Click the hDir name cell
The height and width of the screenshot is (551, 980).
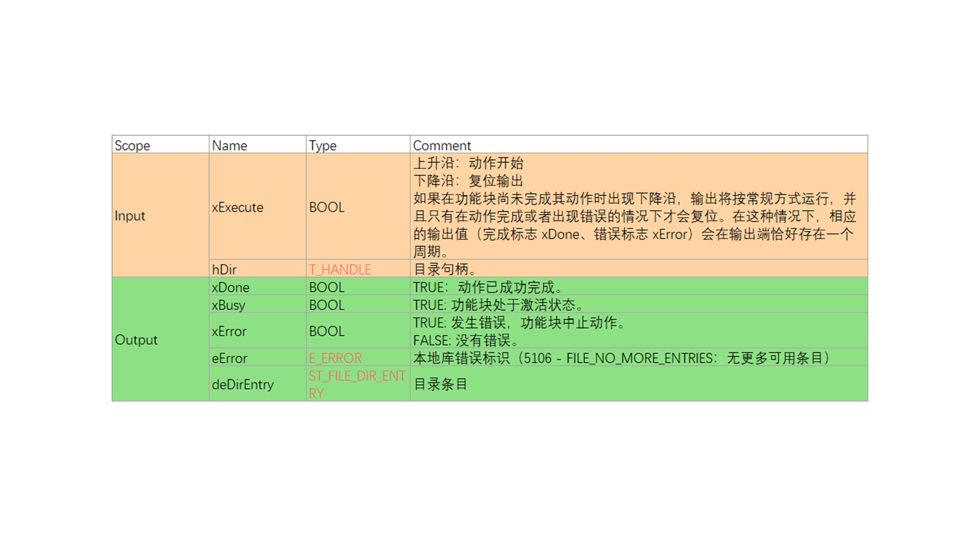(224, 269)
